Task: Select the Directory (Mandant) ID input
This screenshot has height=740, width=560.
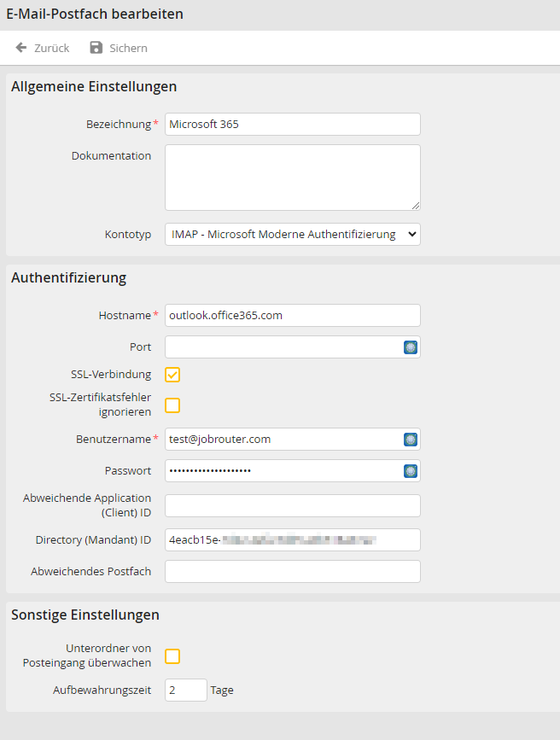Action: 292,539
